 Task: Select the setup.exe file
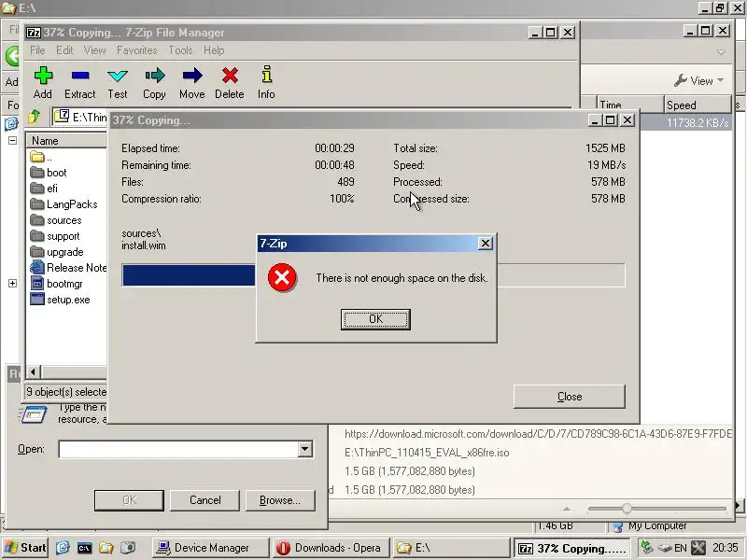click(x=60, y=299)
